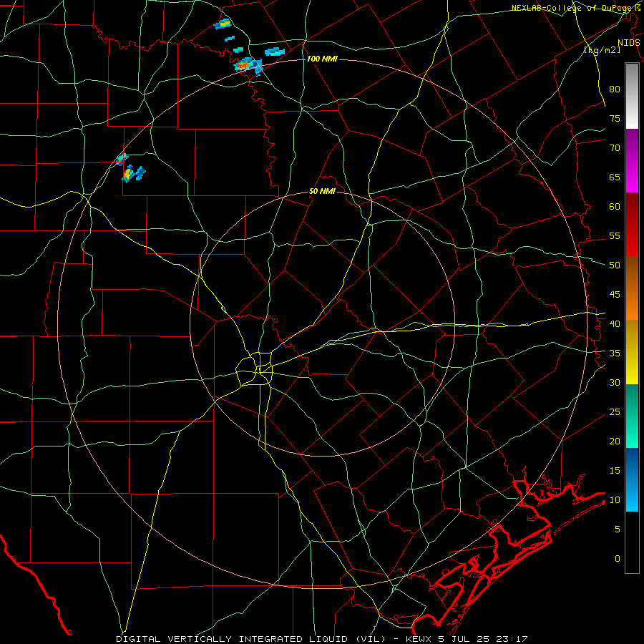Click the '55' value on the scale
644x644 pixels.
(x=615, y=236)
